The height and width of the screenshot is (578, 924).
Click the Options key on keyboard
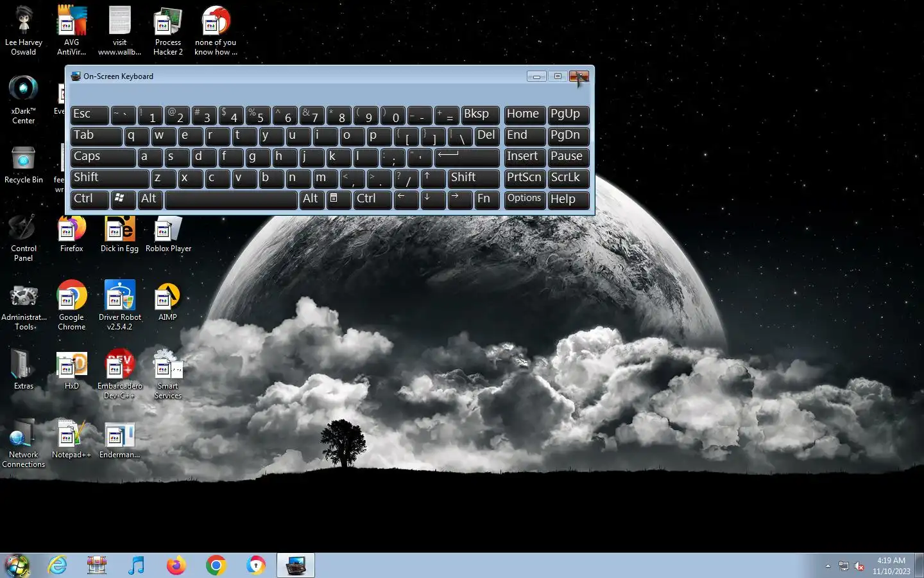524,199
